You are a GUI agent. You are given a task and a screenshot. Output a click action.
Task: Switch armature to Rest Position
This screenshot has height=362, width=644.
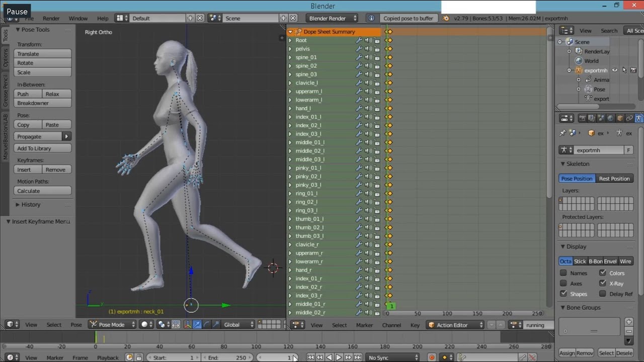click(x=614, y=178)
